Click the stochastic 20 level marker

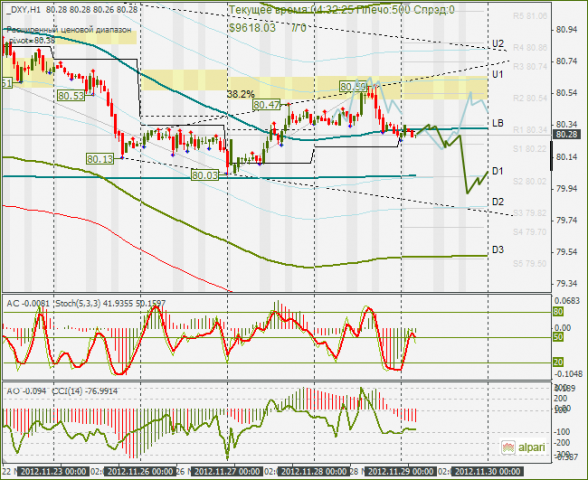tap(558, 362)
